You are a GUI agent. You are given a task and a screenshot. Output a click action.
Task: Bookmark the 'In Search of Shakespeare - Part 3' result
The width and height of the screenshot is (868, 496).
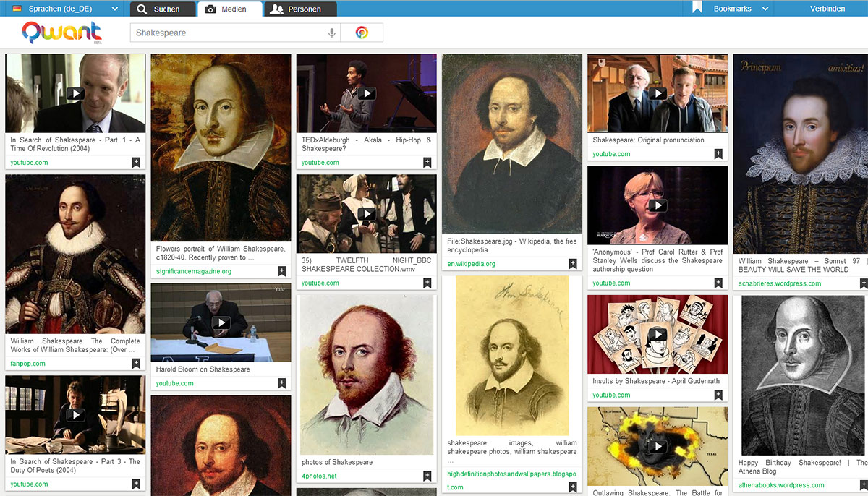point(136,484)
